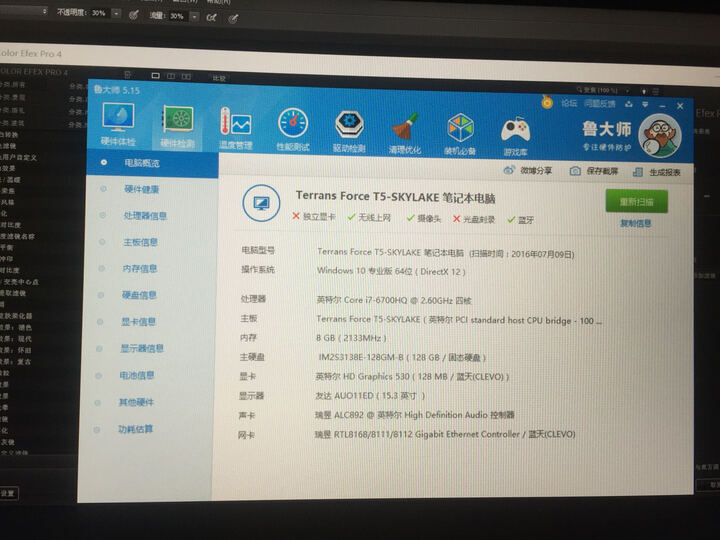Viewport: 720px width, 540px height.
Task: Enable Photoshop airbrush icon after 流量
Action: tap(212, 17)
